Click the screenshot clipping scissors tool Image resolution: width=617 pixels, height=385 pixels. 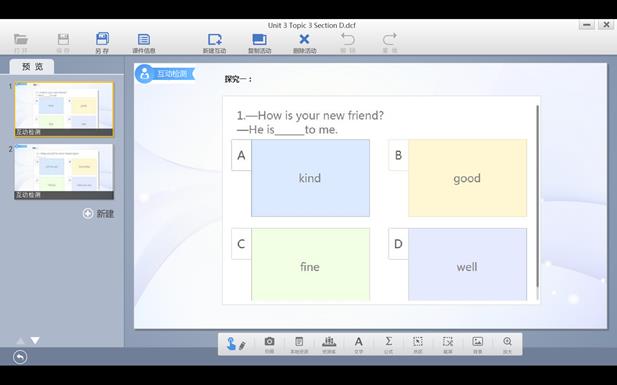[448, 341]
